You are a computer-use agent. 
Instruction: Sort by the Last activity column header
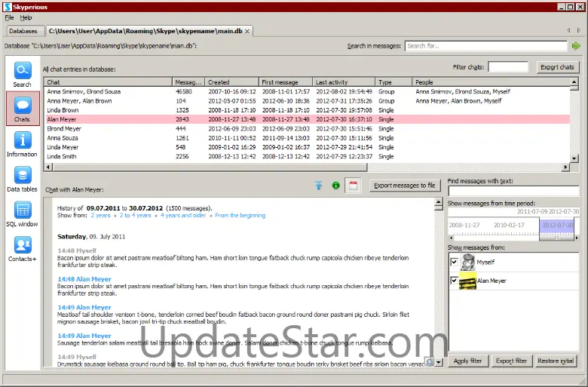point(344,82)
